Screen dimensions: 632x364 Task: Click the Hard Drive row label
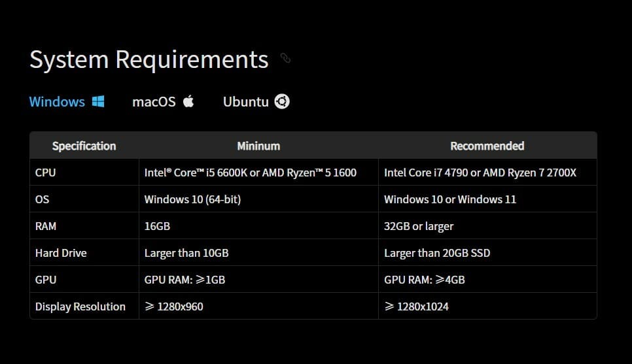tap(61, 253)
